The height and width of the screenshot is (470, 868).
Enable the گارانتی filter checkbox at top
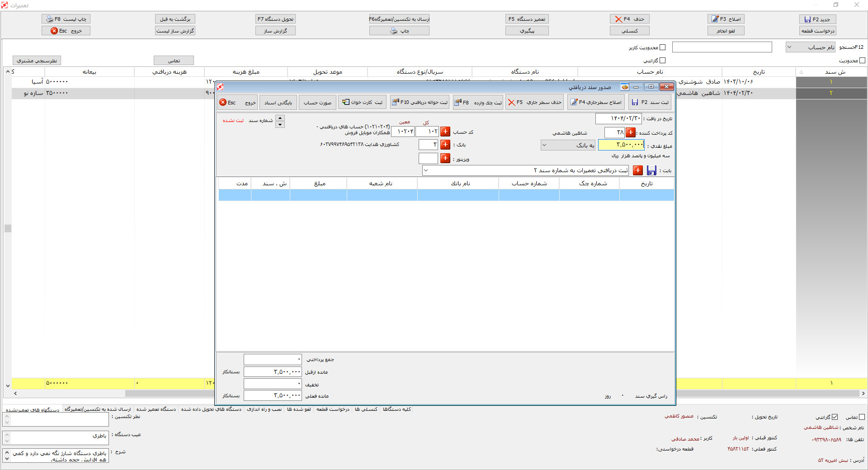pos(662,61)
